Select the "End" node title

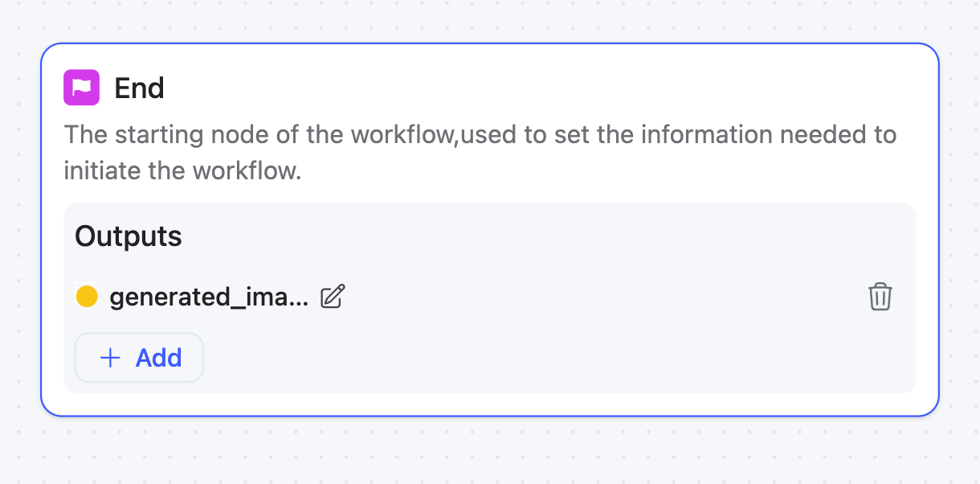pyautogui.click(x=139, y=88)
